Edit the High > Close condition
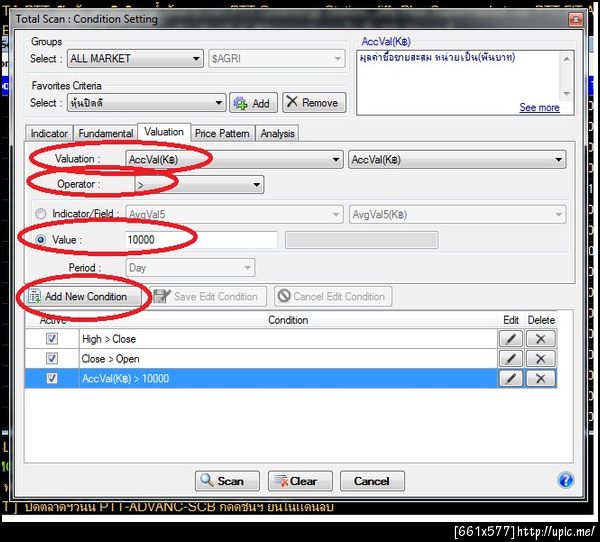 tap(510, 339)
